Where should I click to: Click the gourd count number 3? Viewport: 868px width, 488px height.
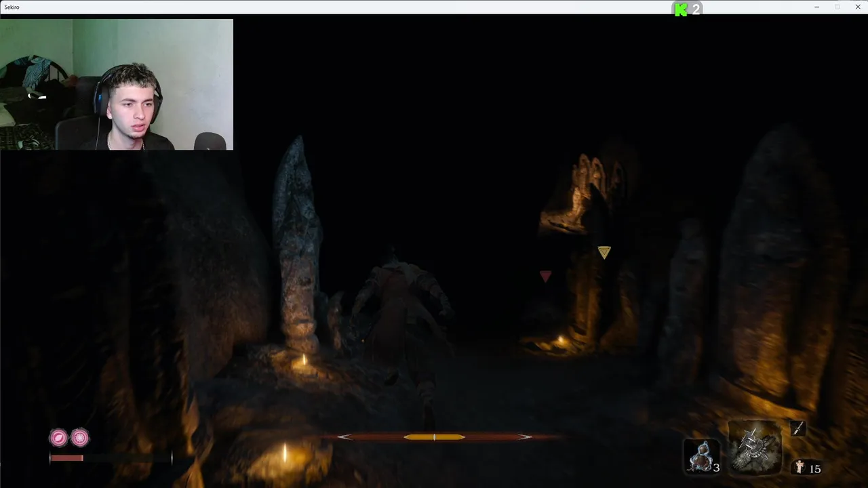(716, 468)
